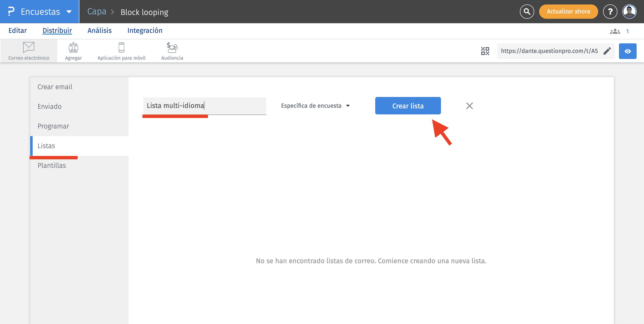Click the search magnifier icon
Image resolution: width=644 pixels, height=324 pixels.
pos(527,11)
